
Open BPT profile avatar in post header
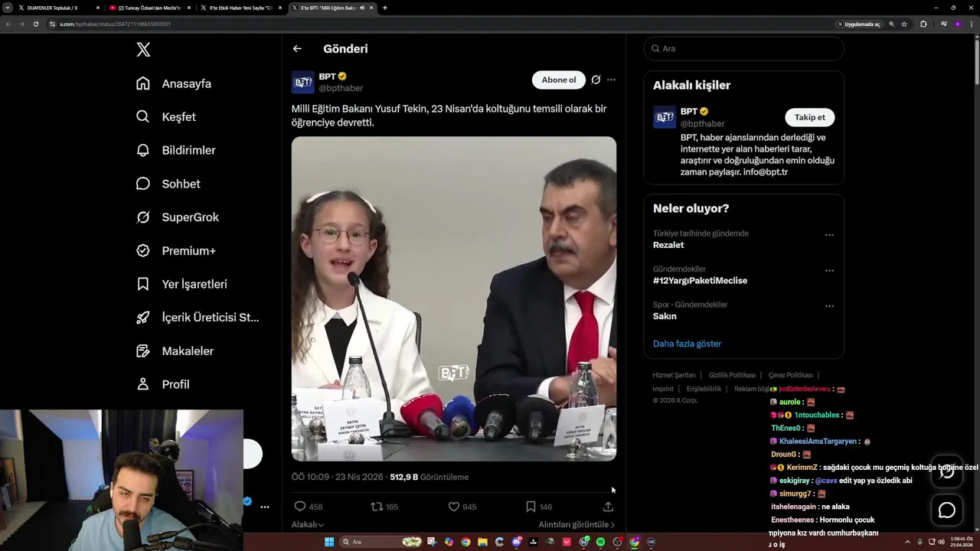tap(302, 82)
